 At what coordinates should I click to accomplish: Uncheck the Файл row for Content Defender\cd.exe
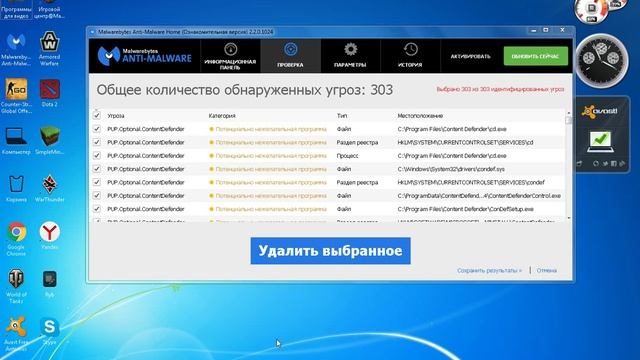(97, 129)
